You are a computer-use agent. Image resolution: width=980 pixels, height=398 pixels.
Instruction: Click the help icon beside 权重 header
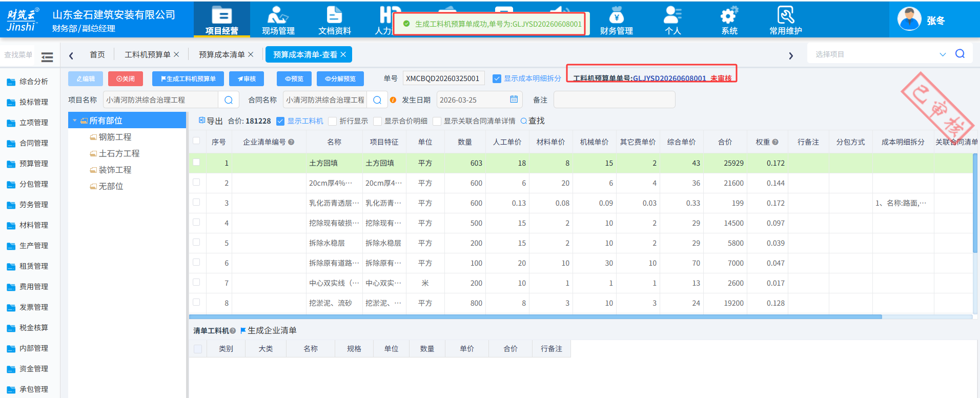click(775, 142)
